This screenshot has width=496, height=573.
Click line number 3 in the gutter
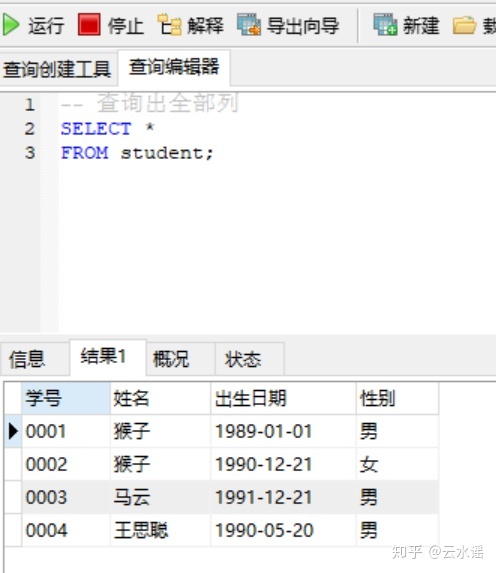click(x=30, y=153)
